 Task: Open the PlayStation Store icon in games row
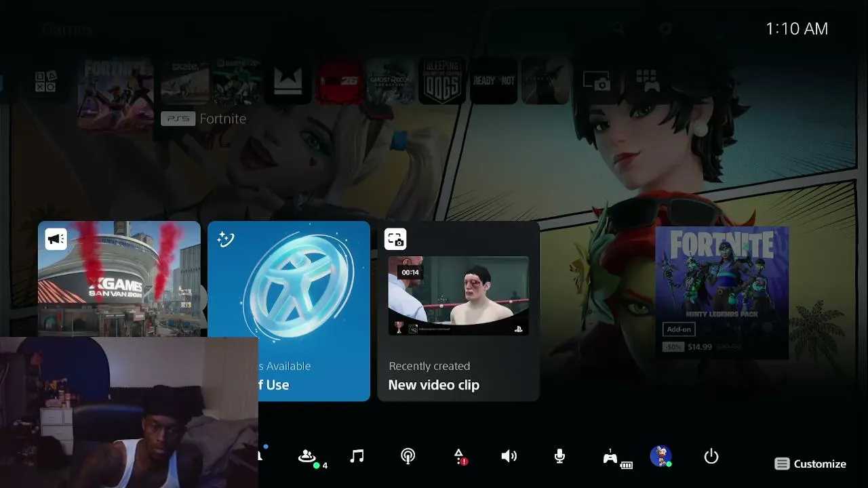click(45, 81)
